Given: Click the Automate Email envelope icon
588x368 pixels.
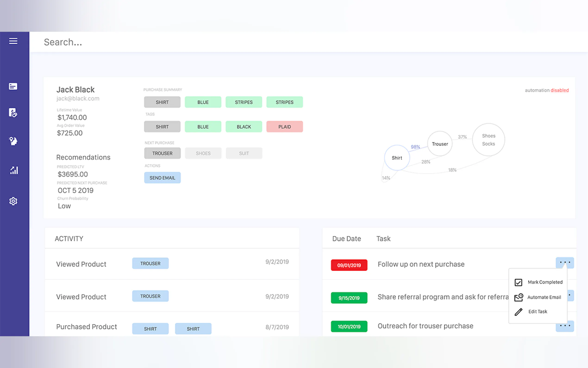Looking at the screenshot, I should point(519,297).
